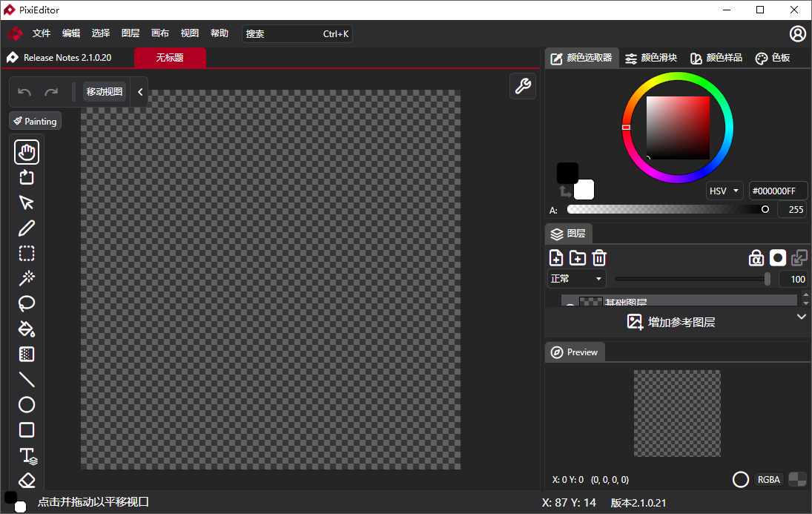Click the alpha slider in the color picker
The width and height of the screenshot is (812, 514).
click(x=667, y=210)
